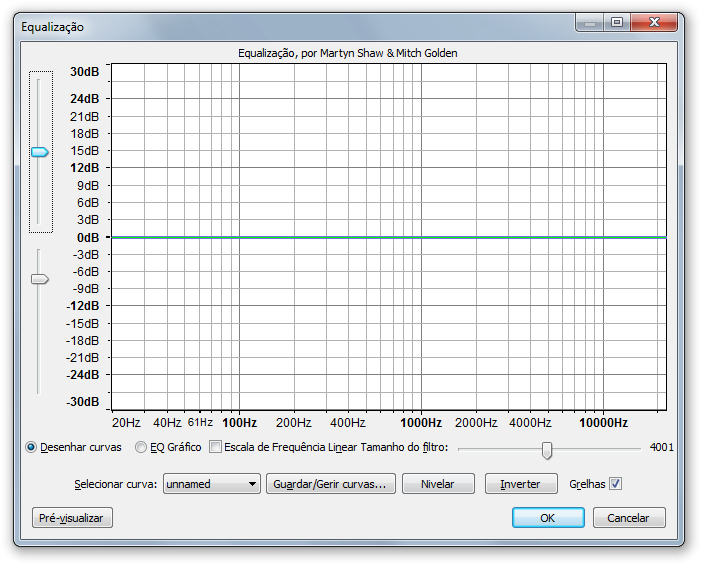Minimize the Equalização window
The width and height of the screenshot is (702, 566).
[x=590, y=22]
